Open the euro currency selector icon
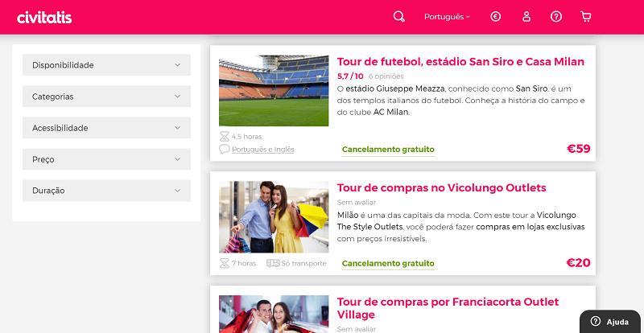The width and height of the screenshot is (644, 333). (x=496, y=17)
